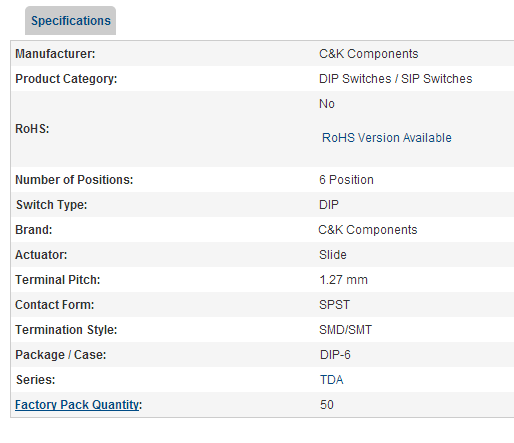Screen dimensions: 514x443
Task: Select the RoHS 'No' value
Action: point(327,104)
